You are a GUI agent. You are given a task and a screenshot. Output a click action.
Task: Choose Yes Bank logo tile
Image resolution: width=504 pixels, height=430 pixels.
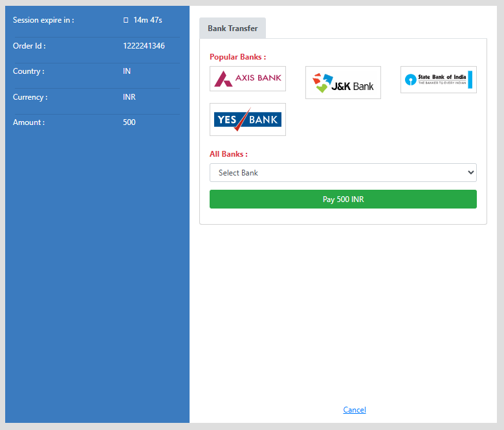tap(248, 119)
